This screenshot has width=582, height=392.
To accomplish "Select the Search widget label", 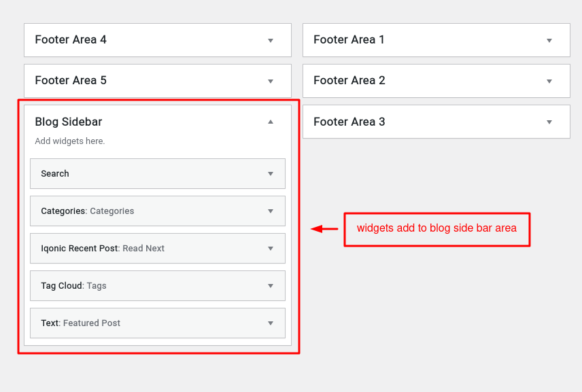I will [x=55, y=173].
